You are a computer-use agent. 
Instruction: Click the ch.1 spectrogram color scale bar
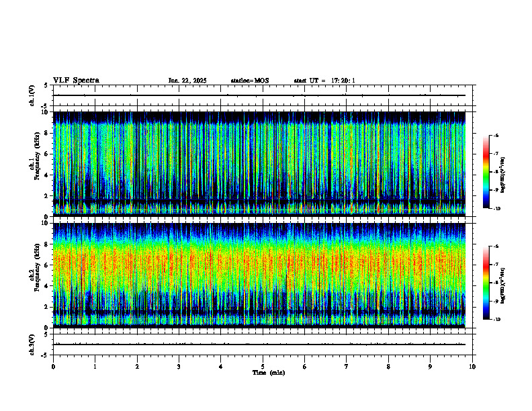click(486, 171)
